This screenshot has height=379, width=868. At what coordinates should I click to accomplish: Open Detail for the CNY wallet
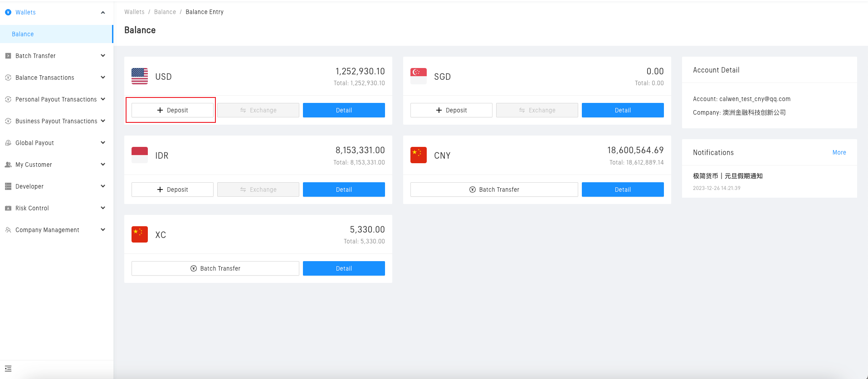click(x=622, y=189)
